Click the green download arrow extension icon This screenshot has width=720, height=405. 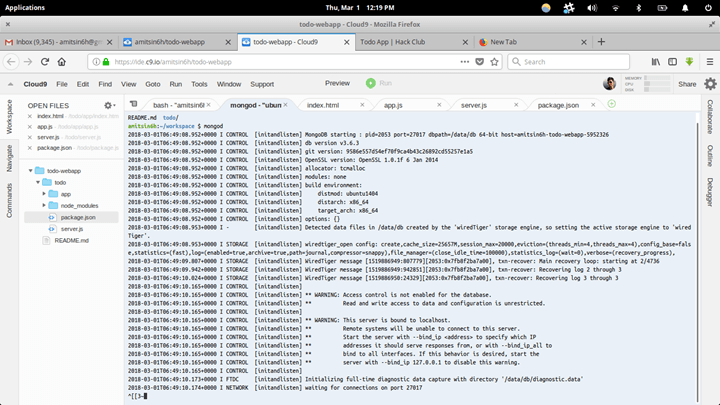pos(689,62)
